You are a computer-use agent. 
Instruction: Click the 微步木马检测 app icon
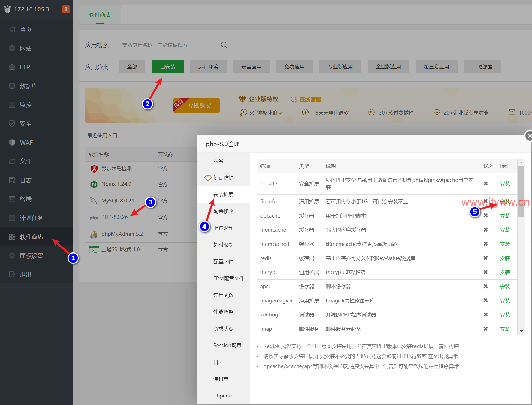pyautogui.click(x=94, y=169)
